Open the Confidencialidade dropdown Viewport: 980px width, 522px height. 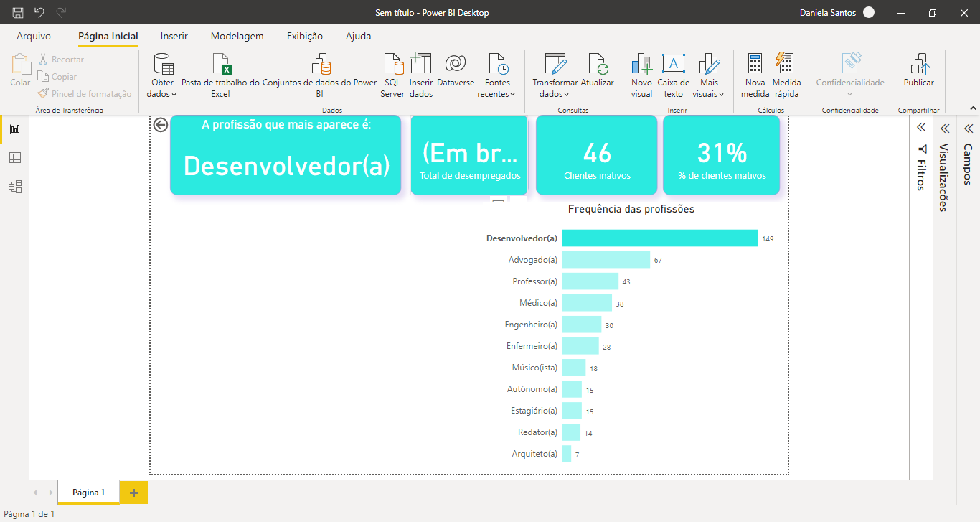pyautogui.click(x=850, y=75)
